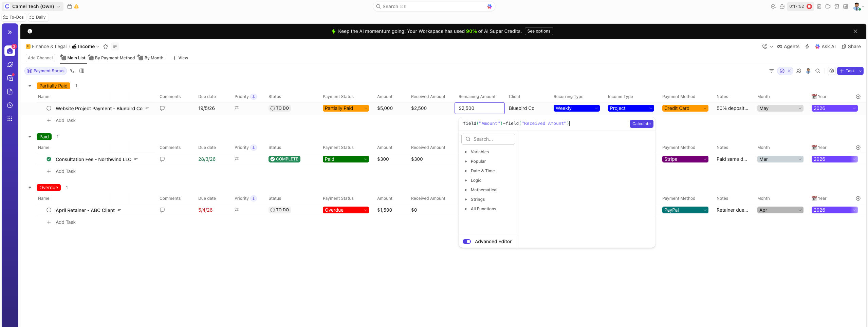Image resolution: width=868 pixels, height=327 pixels.
Task: Toggle the Advanced Editor switch off
Action: tap(467, 242)
